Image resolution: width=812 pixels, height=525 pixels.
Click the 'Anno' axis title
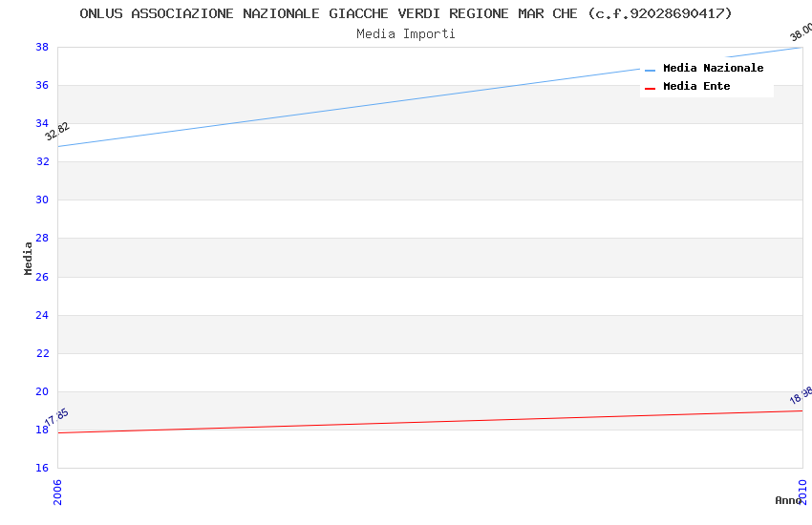pos(788,500)
